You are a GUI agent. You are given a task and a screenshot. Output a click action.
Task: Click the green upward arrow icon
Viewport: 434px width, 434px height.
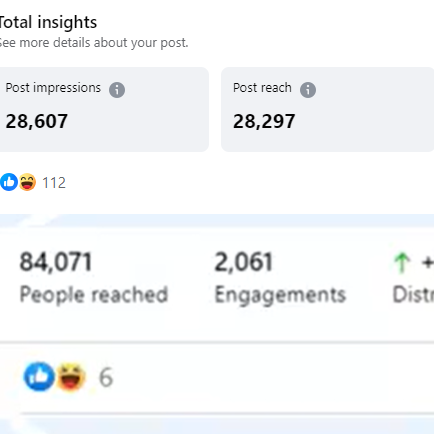pos(402,263)
